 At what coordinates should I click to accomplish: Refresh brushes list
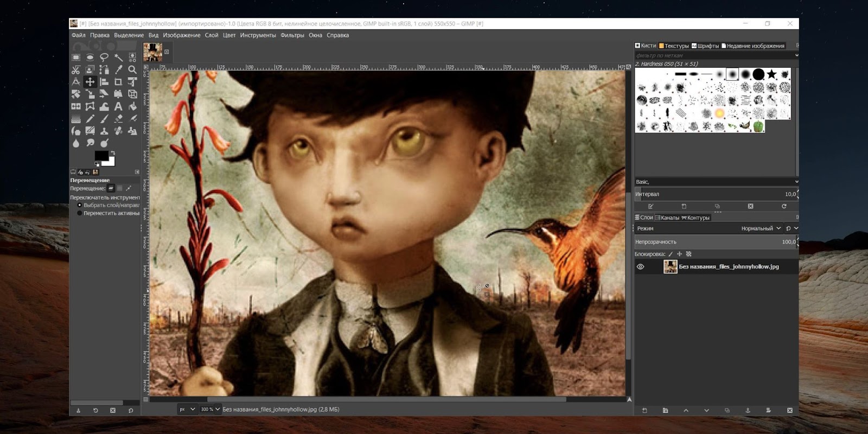pyautogui.click(x=784, y=206)
